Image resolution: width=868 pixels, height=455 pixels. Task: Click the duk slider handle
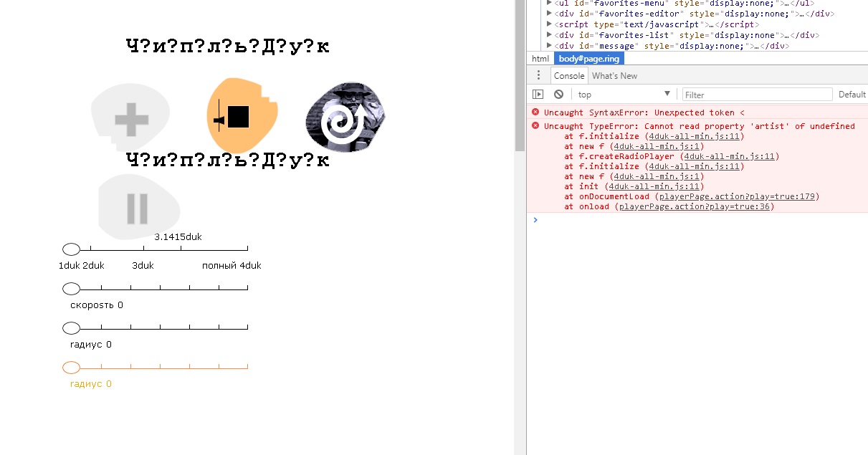(72, 249)
